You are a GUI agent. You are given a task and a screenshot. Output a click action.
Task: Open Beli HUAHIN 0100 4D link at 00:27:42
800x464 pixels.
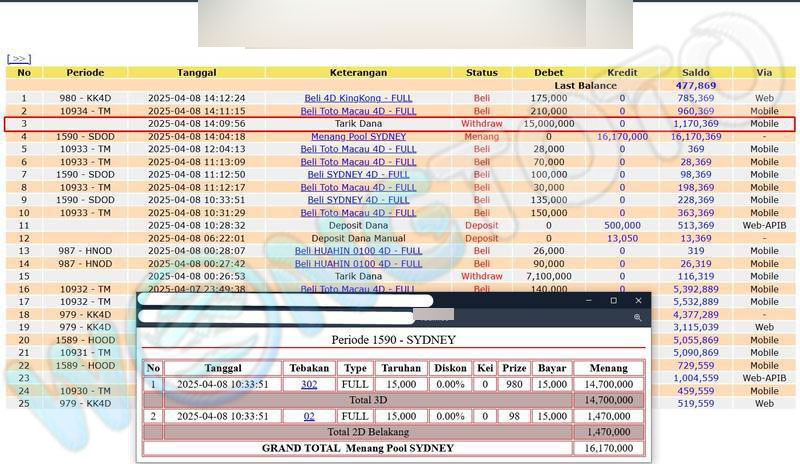(358, 264)
